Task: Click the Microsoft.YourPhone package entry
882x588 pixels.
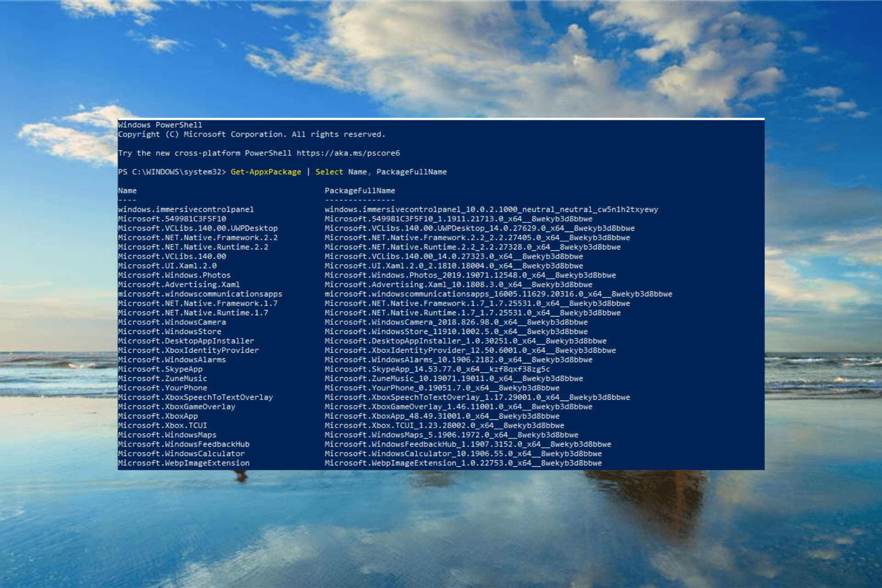Action: tap(162, 388)
